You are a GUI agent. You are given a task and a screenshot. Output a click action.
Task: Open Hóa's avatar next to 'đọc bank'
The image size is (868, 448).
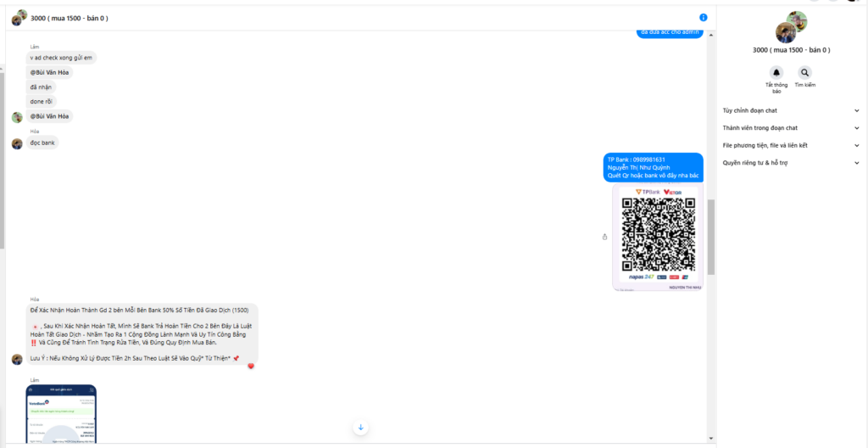point(17,143)
